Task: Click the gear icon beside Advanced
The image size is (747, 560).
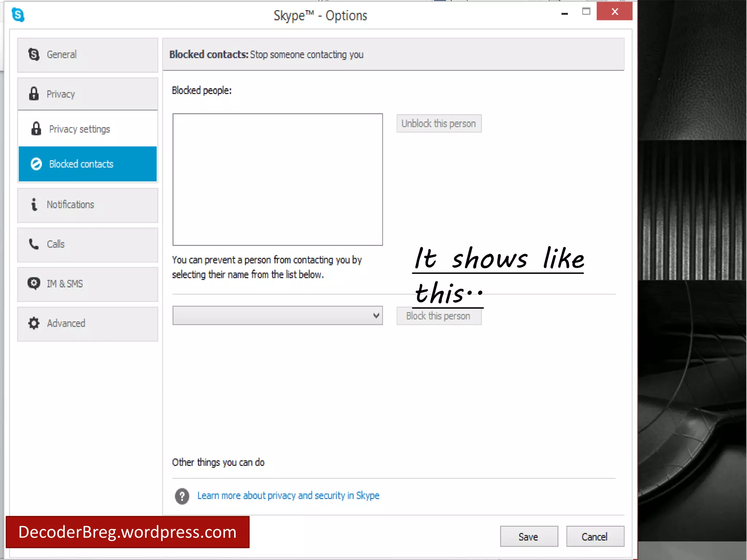Action: 34,323
